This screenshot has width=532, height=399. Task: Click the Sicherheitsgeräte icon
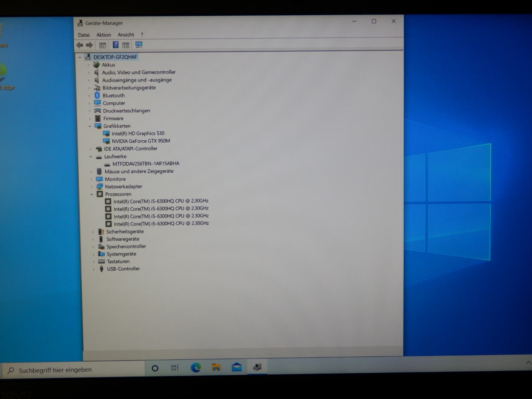pyautogui.click(x=101, y=231)
